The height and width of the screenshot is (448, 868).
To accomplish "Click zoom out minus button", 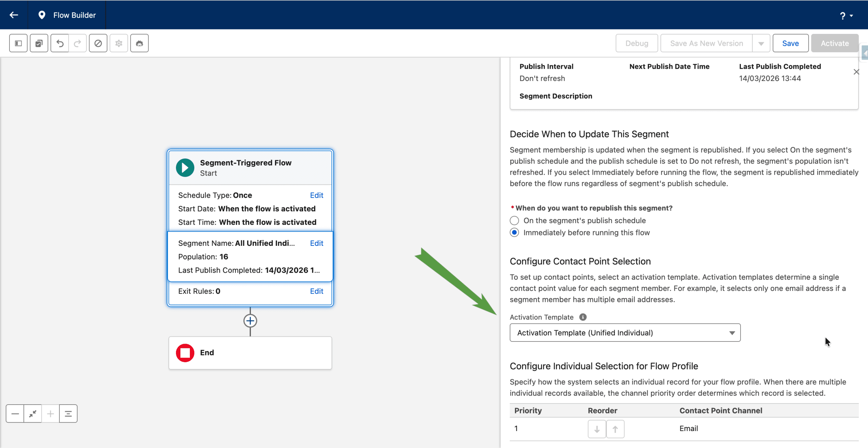I will click(x=15, y=414).
